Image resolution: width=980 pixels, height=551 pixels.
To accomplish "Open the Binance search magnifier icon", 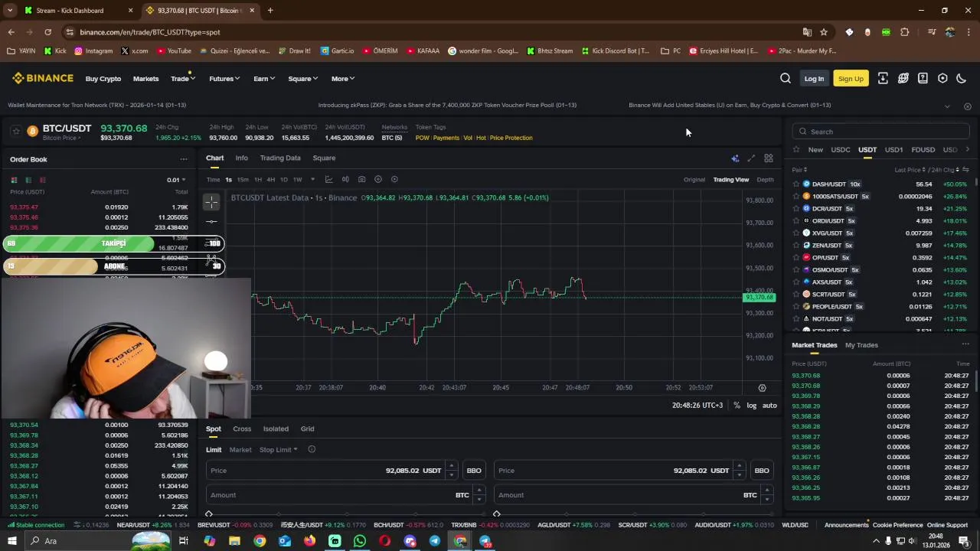I will [786, 78].
